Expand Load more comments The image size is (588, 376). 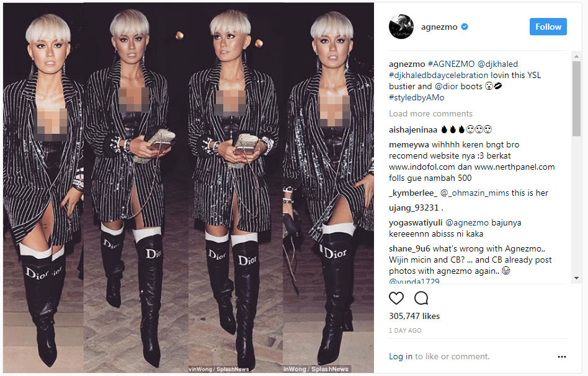tap(430, 113)
